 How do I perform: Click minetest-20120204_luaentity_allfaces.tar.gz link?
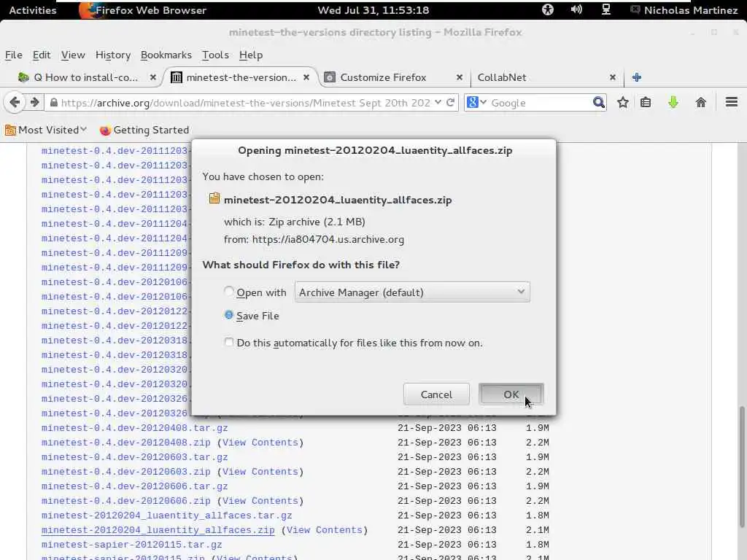point(167,516)
